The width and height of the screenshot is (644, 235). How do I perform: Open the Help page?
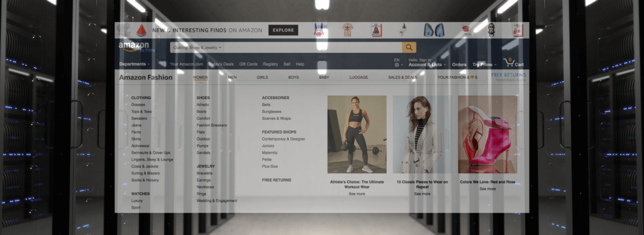click(x=300, y=64)
